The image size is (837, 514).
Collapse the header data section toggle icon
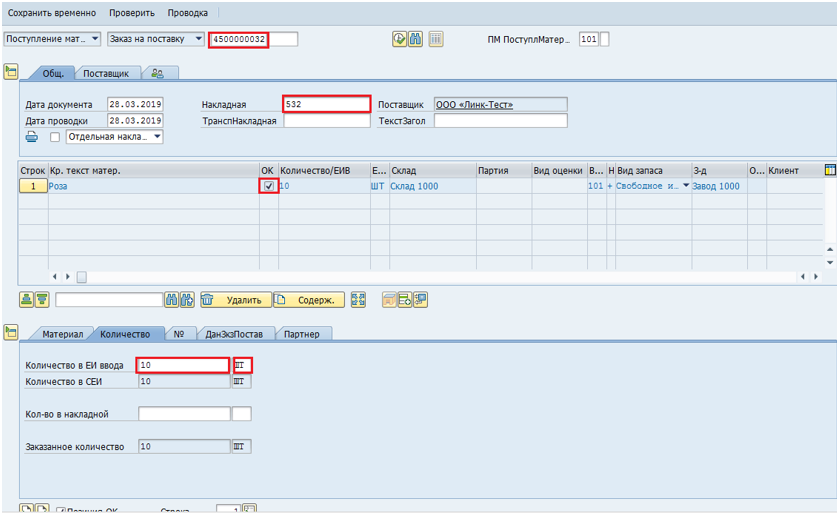(x=11, y=72)
